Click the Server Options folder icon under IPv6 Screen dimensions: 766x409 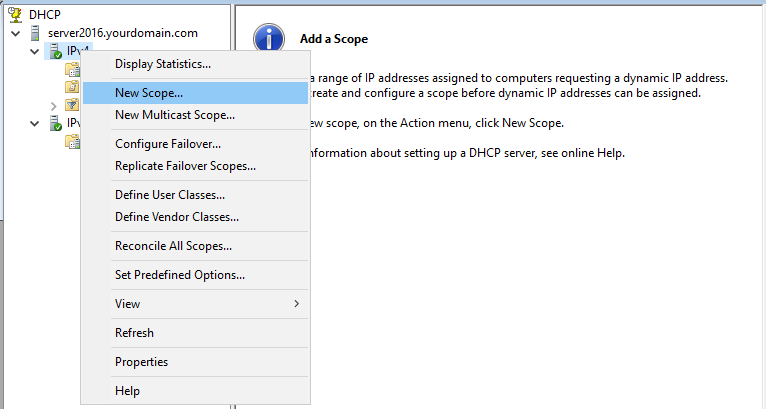[x=72, y=141]
